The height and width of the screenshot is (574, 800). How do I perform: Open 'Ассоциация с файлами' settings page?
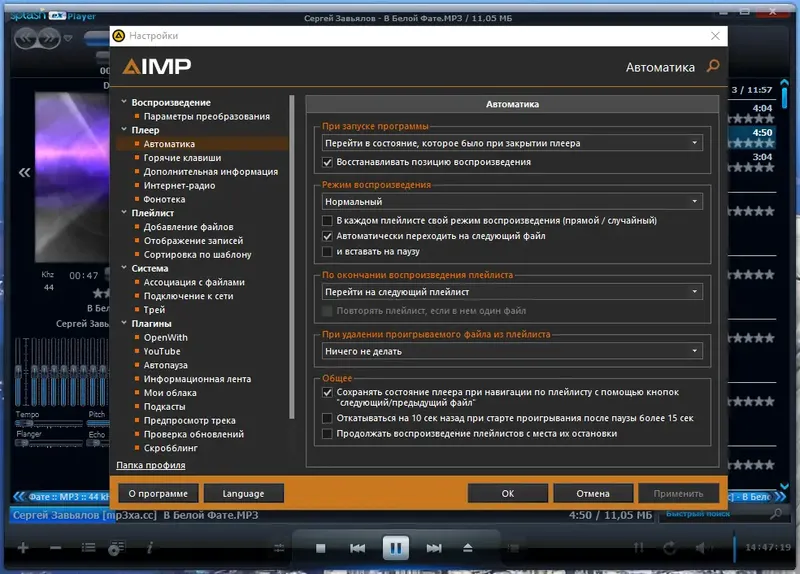(194, 282)
